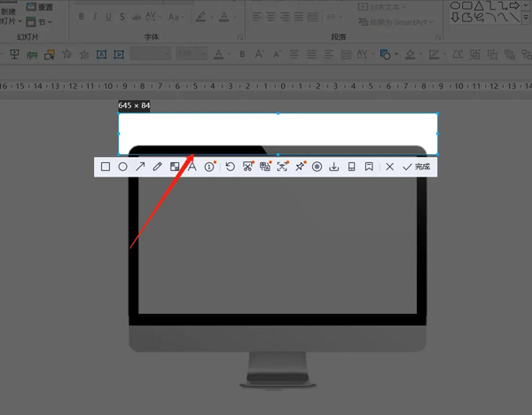This screenshot has width=532, height=415.
Task: Open the 对齐文本 dropdown
Action: 382,7
